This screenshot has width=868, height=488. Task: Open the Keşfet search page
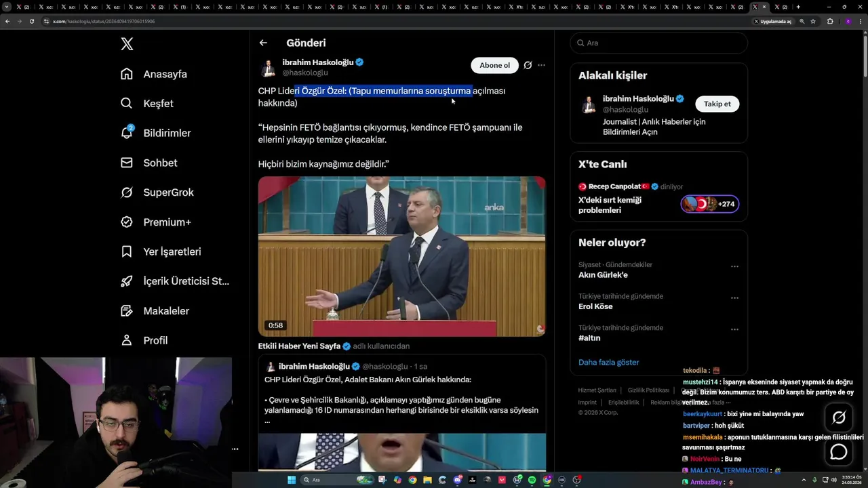[x=147, y=104]
